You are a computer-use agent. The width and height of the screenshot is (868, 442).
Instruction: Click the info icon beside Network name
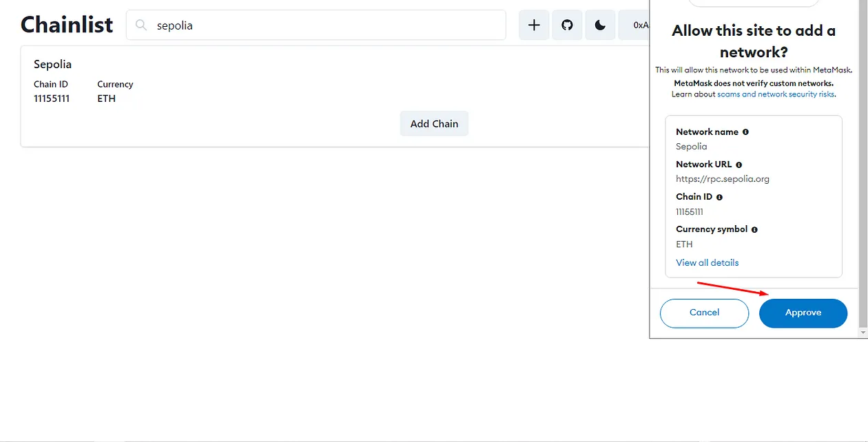click(745, 131)
